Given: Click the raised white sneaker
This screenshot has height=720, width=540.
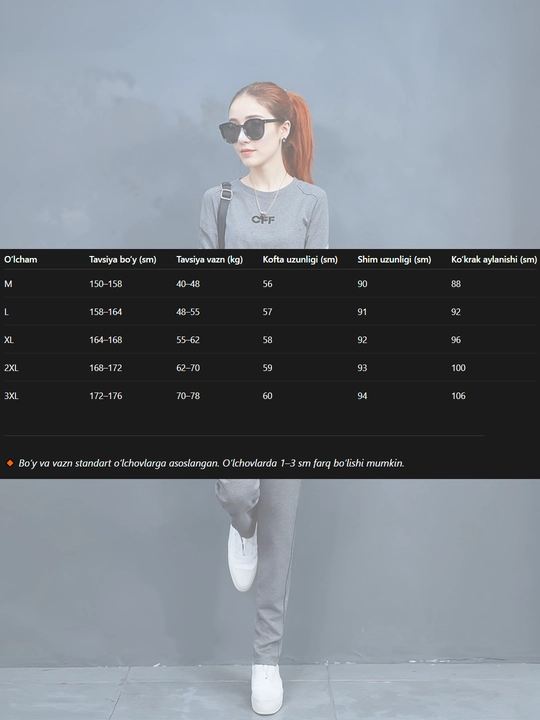Looking at the screenshot, I should [x=242, y=558].
